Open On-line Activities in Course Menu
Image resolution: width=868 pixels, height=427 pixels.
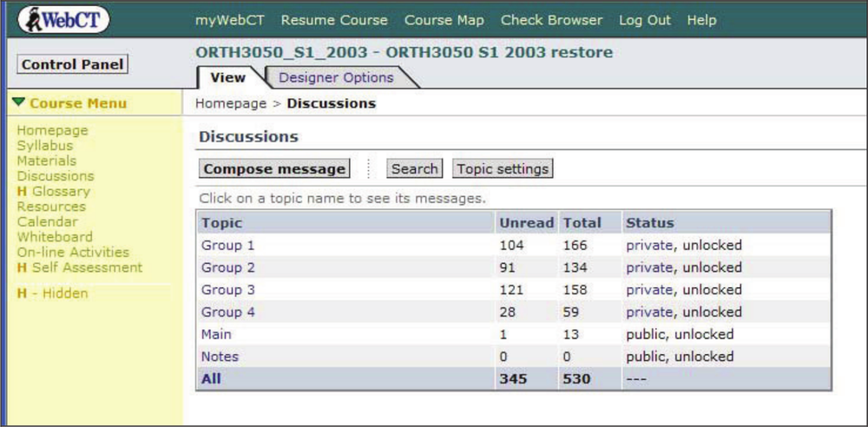[73, 253]
